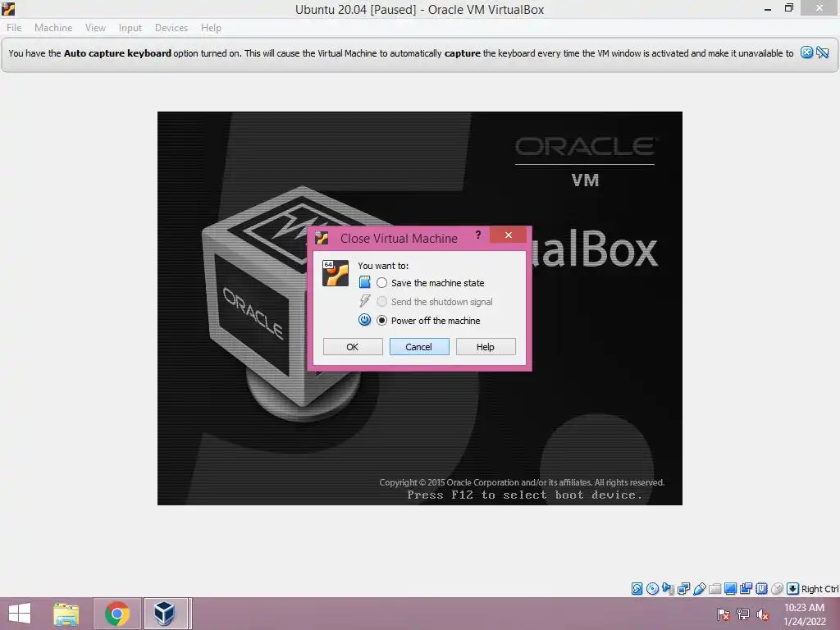Viewport: 840px width, 630px height.
Task: Click the VirtualBox taskbar icon
Action: click(165, 614)
